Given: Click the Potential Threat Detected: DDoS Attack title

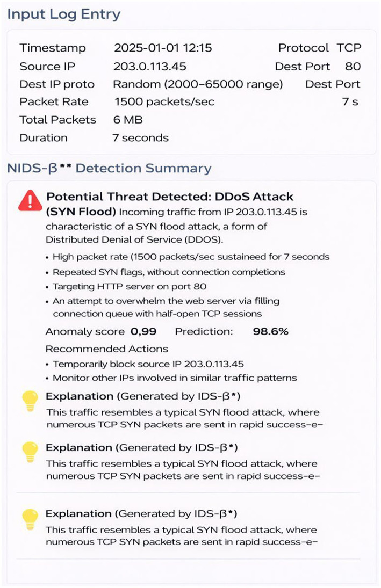Looking at the screenshot, I should point(170,197).
